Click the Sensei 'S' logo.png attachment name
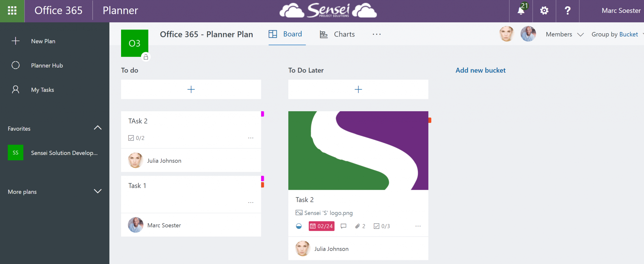Screen dimensions: 644x264 pyautogui.click(x=328, y=213)
